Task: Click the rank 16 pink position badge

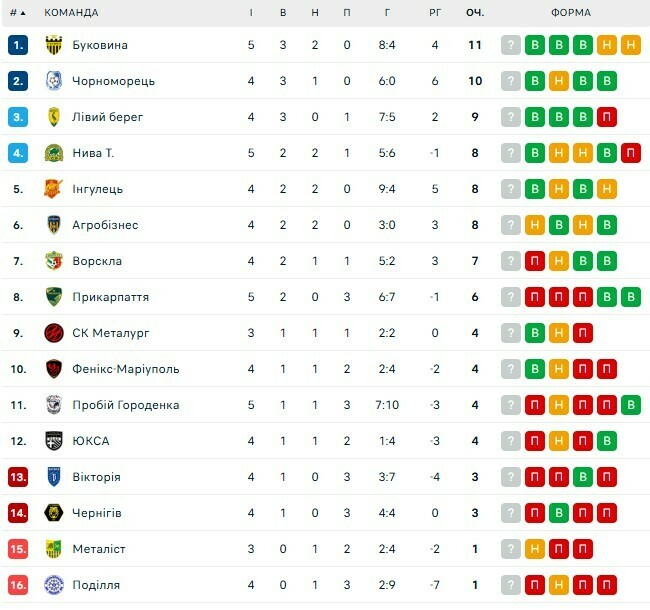Action: coord(18,585)
